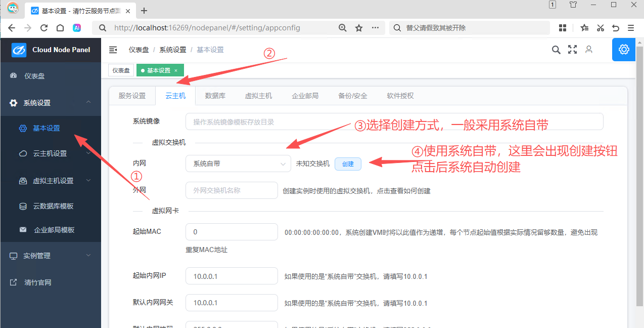The width and height of the screenshot is (644, 328).
Task: Click the blue settings gear icon
Action: click(x=624, y=50)
